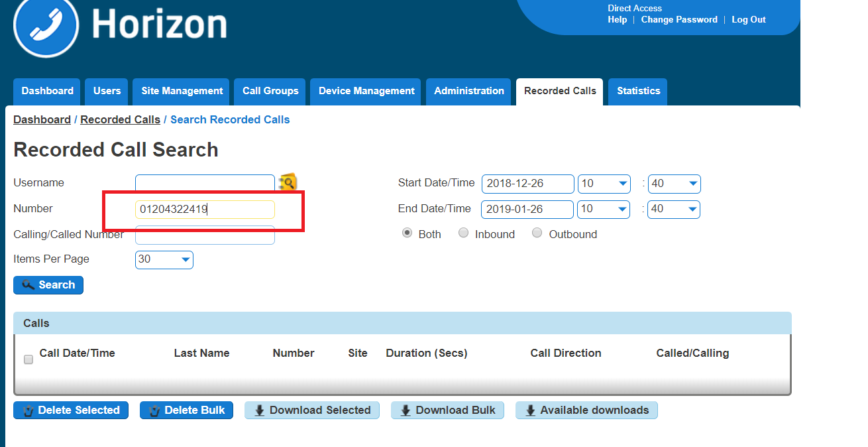Click the Direct Access text

635,9
